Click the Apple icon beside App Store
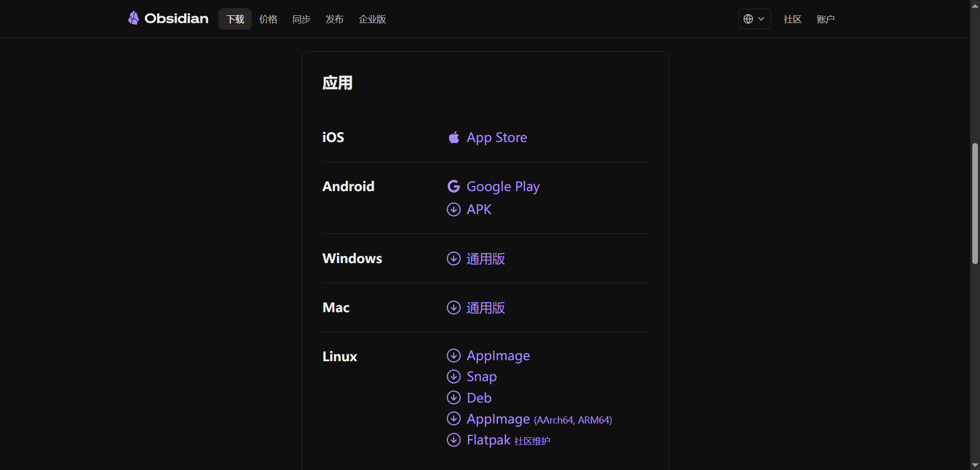This screenshot has width=980, height=470. [x=453, y=137]
